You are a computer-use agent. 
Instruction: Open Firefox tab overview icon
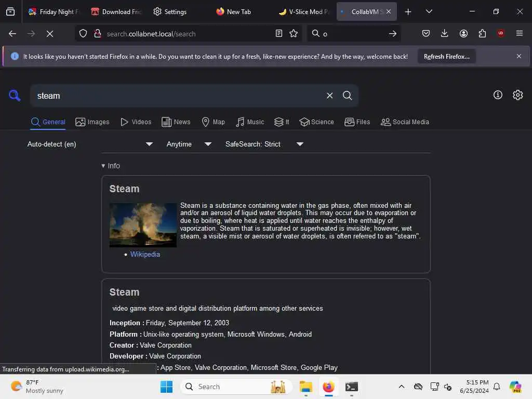[x=10, y=12]
